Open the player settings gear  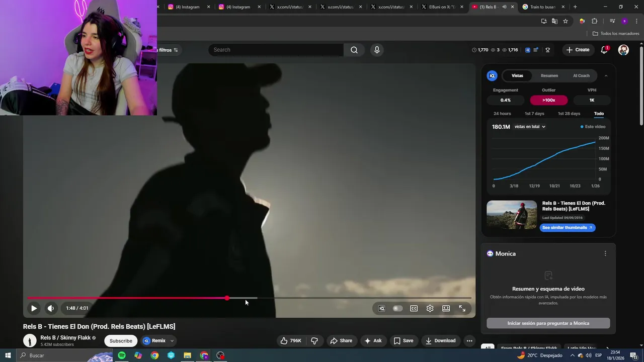click(430, 308)
